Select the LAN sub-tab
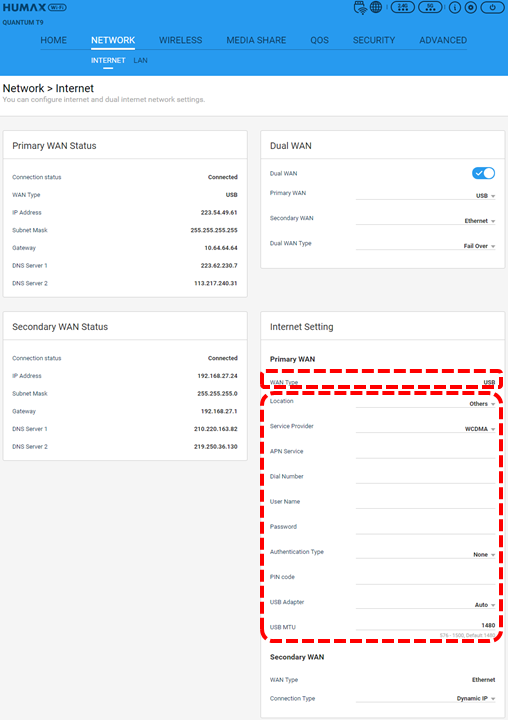 [x=141, y=60]
